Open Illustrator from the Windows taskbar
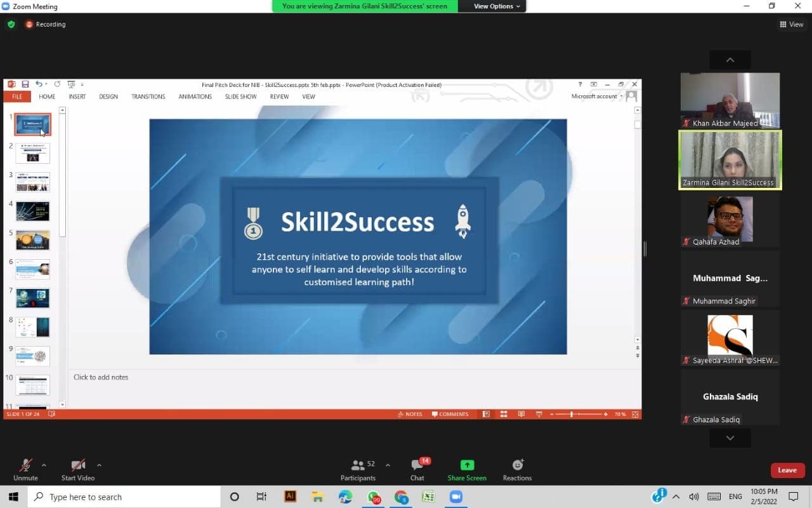 click(x=291, y=497)
